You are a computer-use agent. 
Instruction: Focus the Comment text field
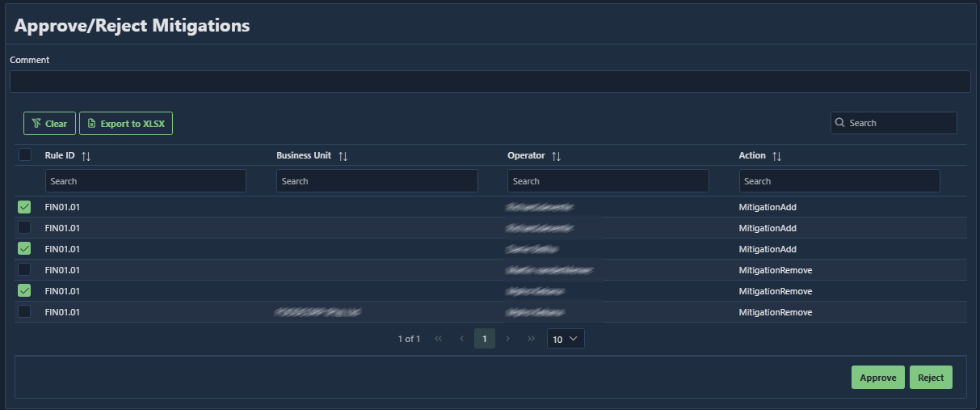point(490,82)
